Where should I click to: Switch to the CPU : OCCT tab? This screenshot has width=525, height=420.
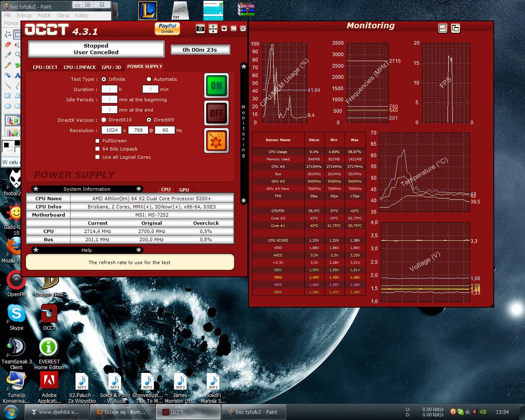45,67
